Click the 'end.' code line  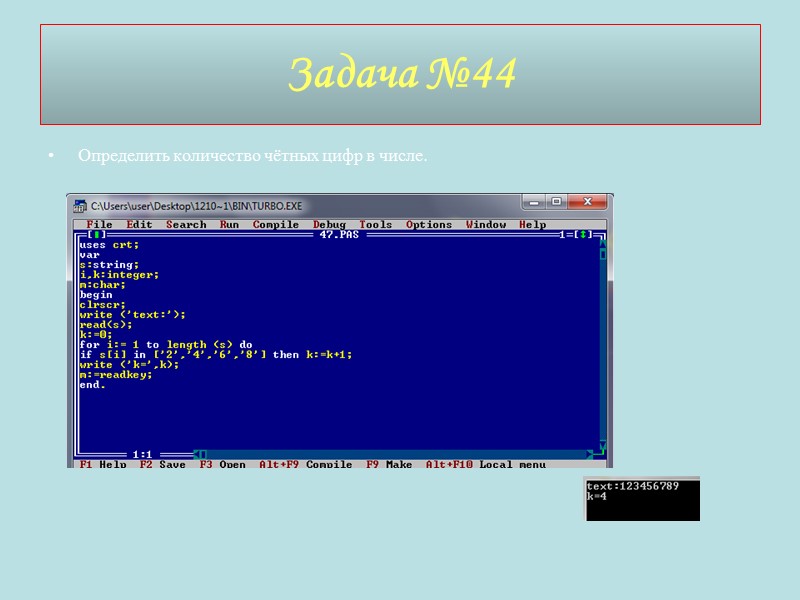[x=92, y=385]
